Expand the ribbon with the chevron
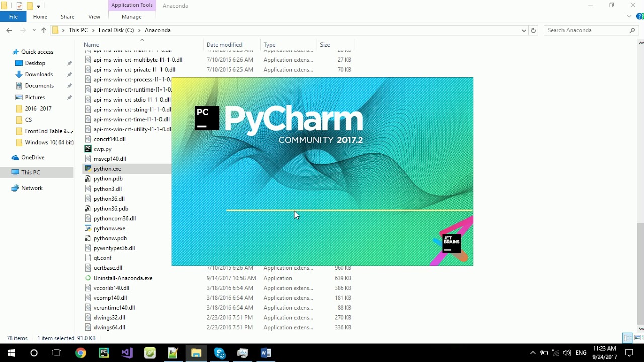644x362 pixels. coord(629,17)
